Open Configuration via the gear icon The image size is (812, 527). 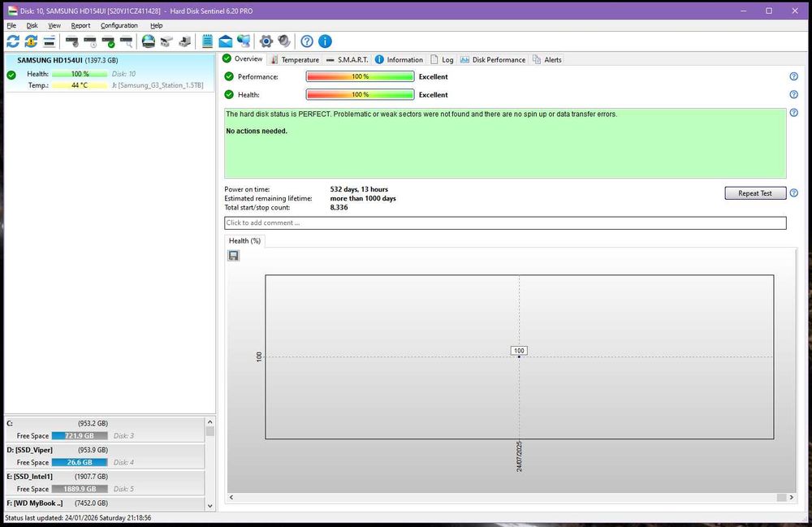tap(266, 41)
